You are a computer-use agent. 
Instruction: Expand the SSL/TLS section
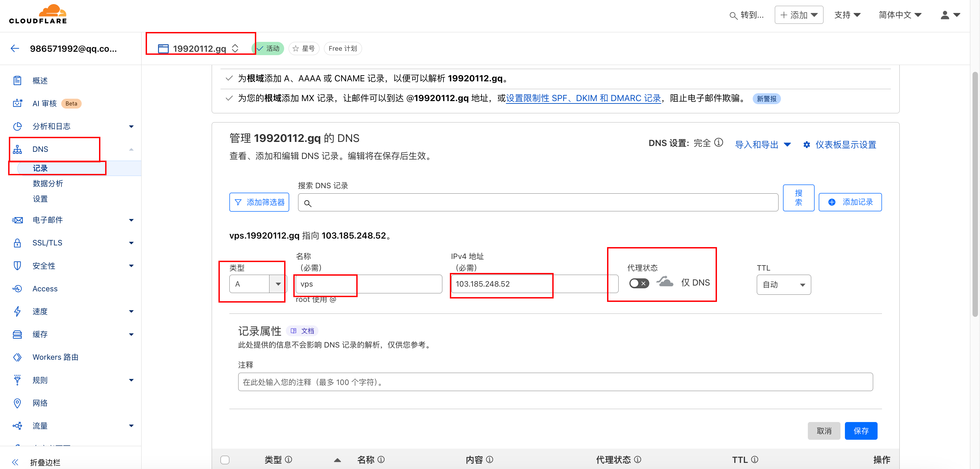131,243
